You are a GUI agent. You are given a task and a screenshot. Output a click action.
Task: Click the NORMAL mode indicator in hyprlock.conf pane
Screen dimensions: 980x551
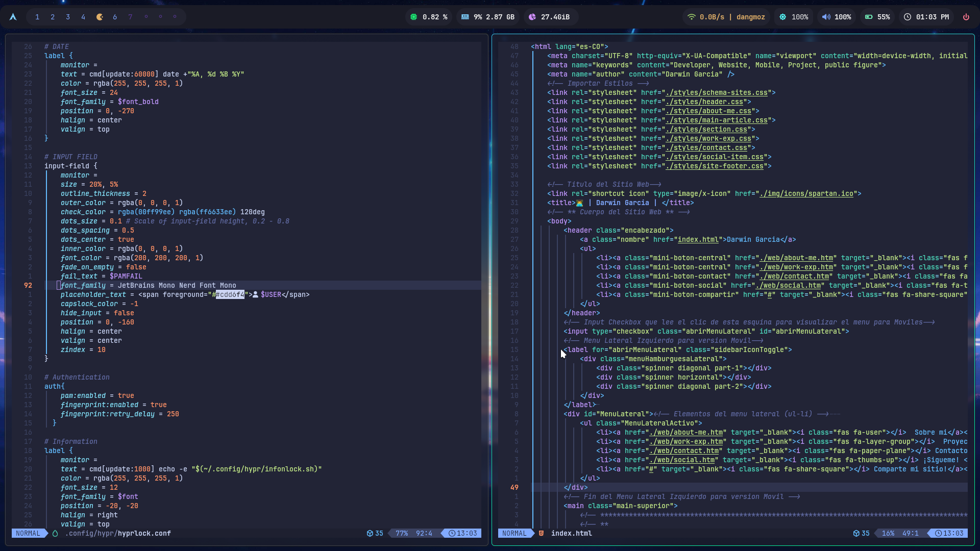pos(28,533)
